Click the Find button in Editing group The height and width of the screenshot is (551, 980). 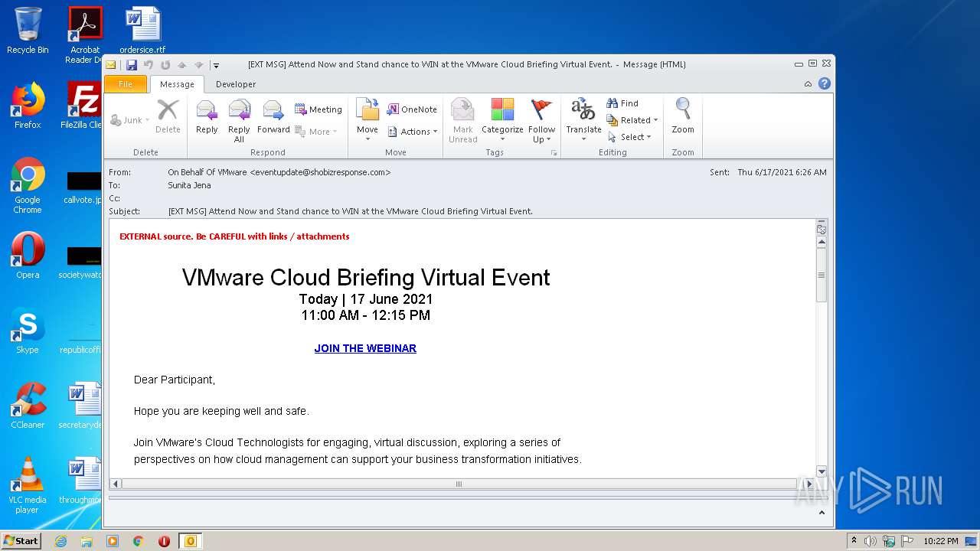click(622, 103)
